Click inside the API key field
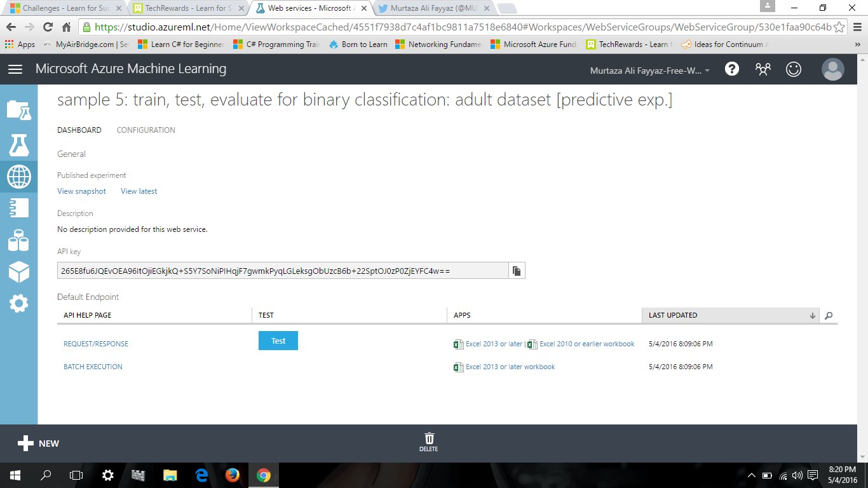The width and height of the screenshot is (868, 488). pos(283,271)
